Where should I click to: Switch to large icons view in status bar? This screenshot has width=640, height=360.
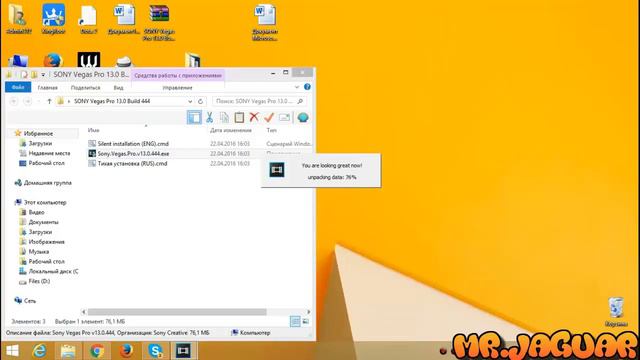(x=305, y=321)
